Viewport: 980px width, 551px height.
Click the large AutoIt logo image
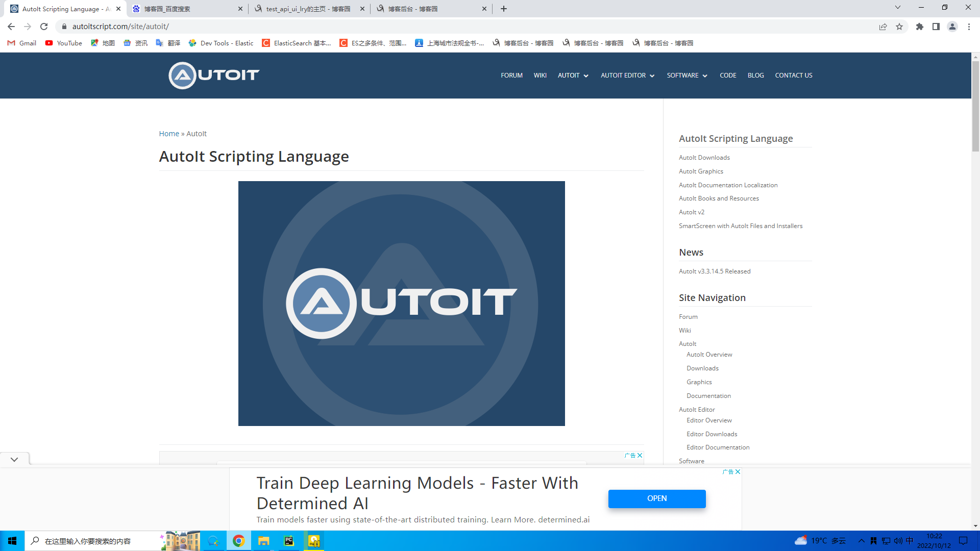[401, 304]
